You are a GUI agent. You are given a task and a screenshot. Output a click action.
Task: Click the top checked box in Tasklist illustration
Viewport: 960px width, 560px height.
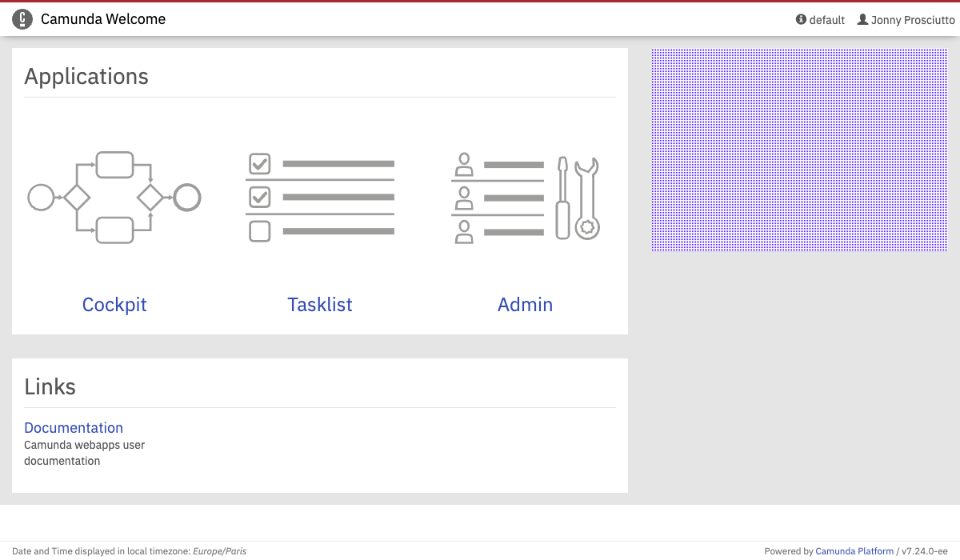click(x=260, y=164)
